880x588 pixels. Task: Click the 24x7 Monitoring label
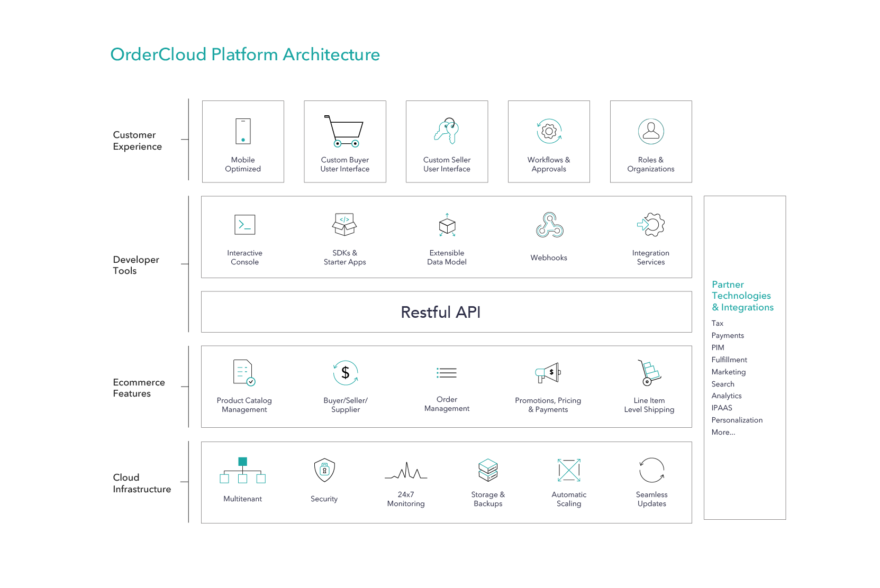406,499
